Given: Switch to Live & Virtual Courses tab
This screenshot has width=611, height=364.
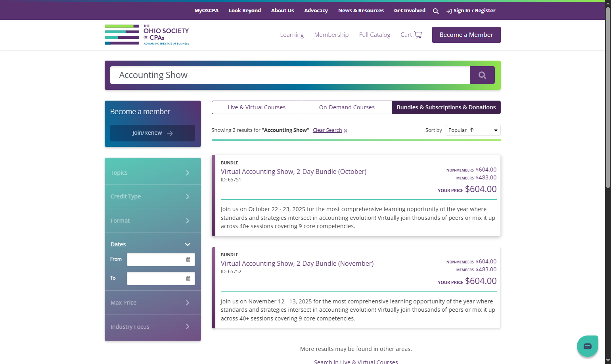Looking at the screenshot, I should [257, 107].
